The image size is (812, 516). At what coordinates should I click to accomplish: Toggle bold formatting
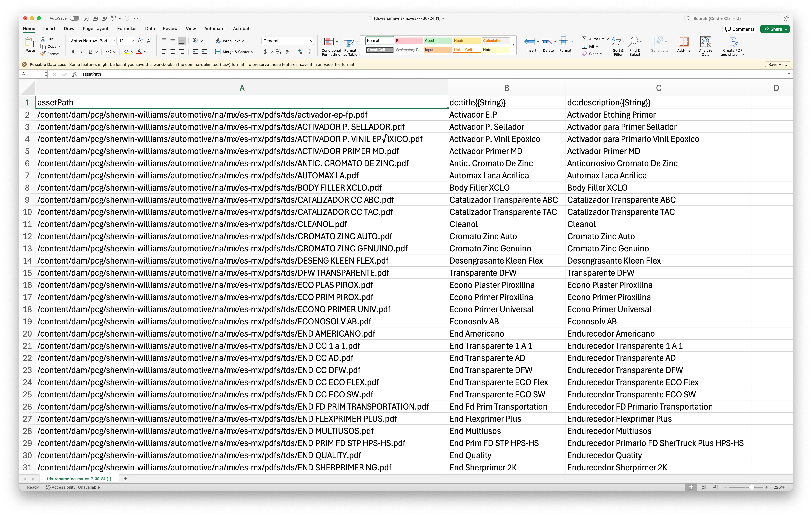click(73, 52)
